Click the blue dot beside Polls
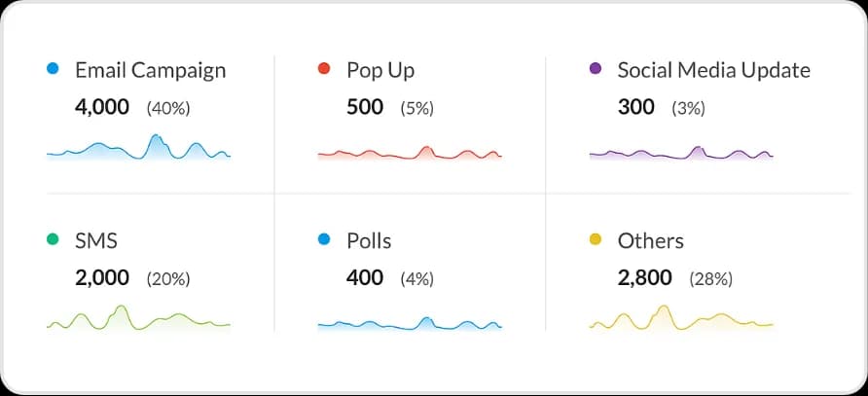Viewport: 868px width, 396px height. tap(324, 239)
